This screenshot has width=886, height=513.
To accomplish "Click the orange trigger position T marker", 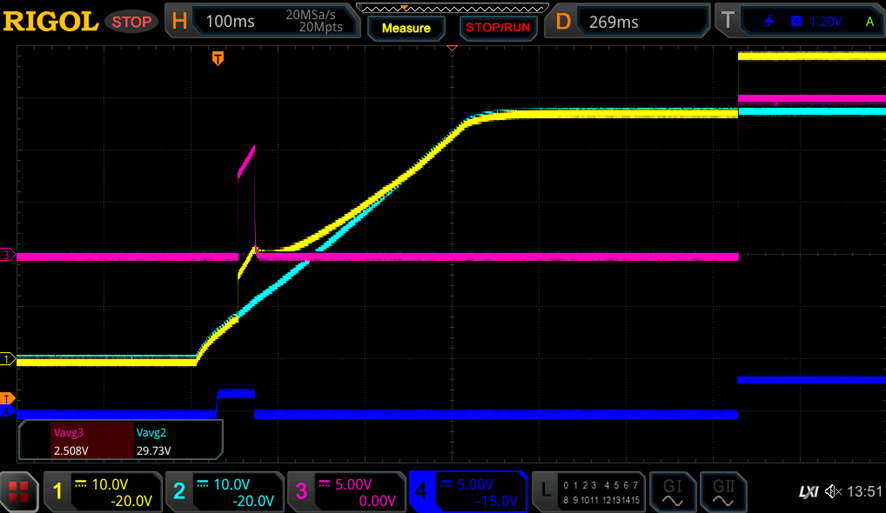I will (218, 58).
